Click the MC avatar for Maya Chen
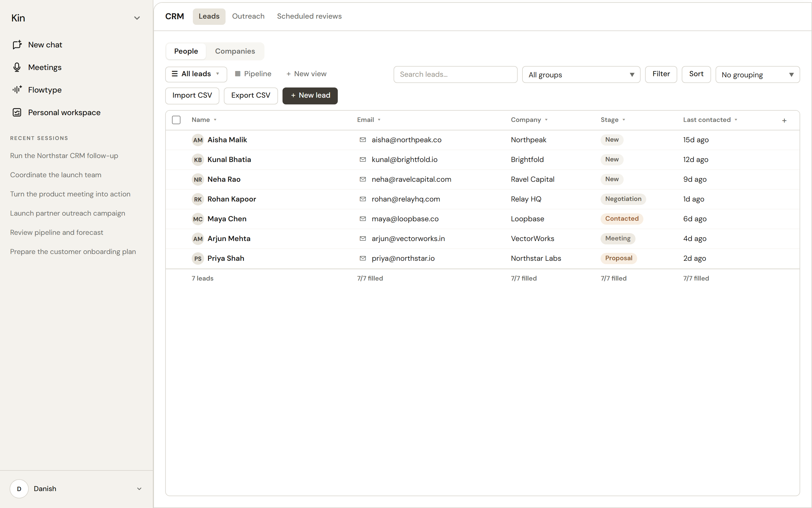Viewport: 812px width, 508px height. click(x=198, y=219)
